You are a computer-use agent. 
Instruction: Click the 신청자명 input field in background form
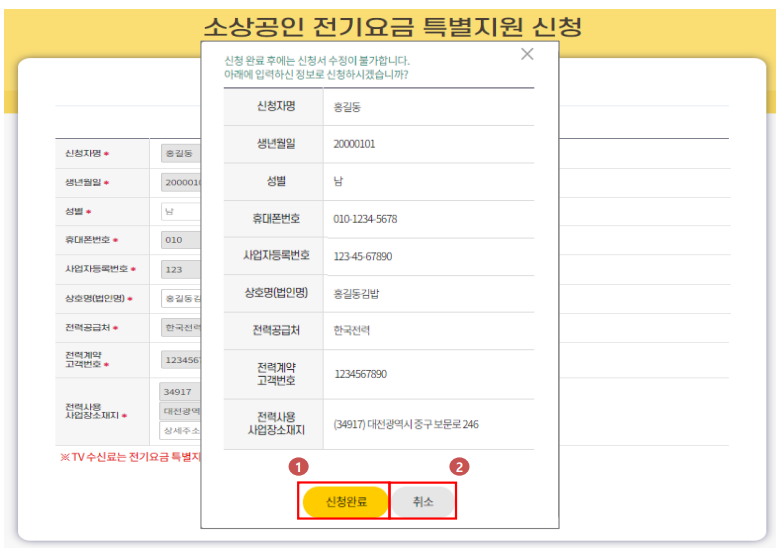[x=181, y=153]
